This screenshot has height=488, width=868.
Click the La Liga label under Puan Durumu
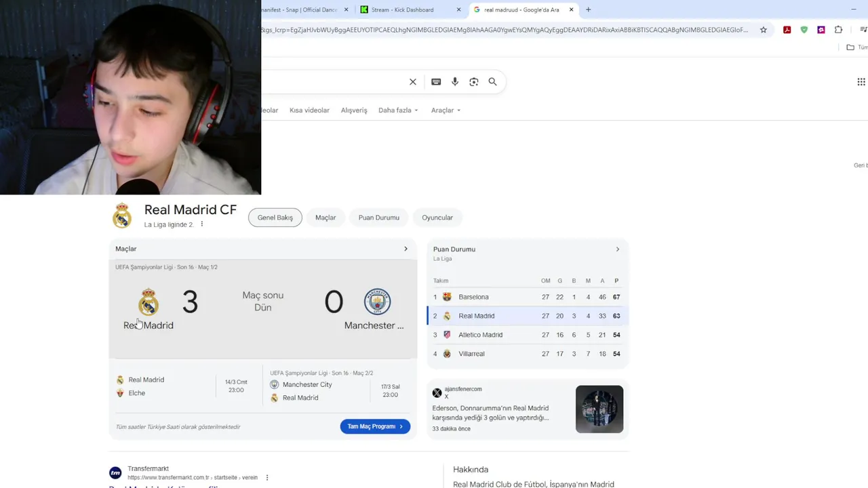click(x=442, y=259)
